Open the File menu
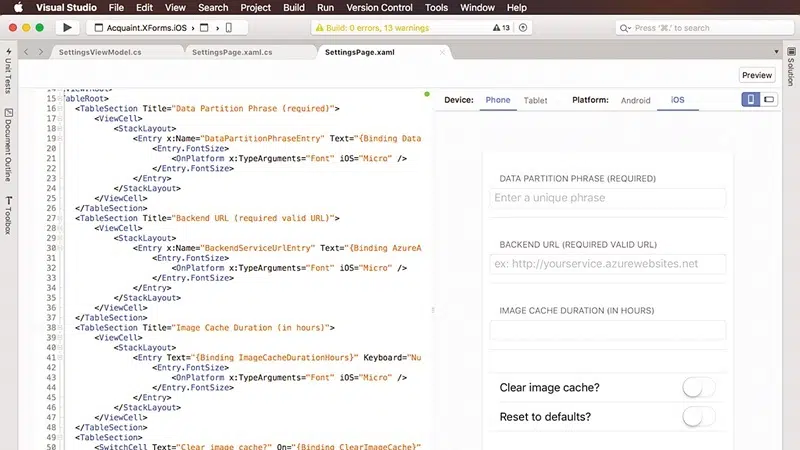The width and height of the screenshot is (800, 450). (x=116, y=7)
